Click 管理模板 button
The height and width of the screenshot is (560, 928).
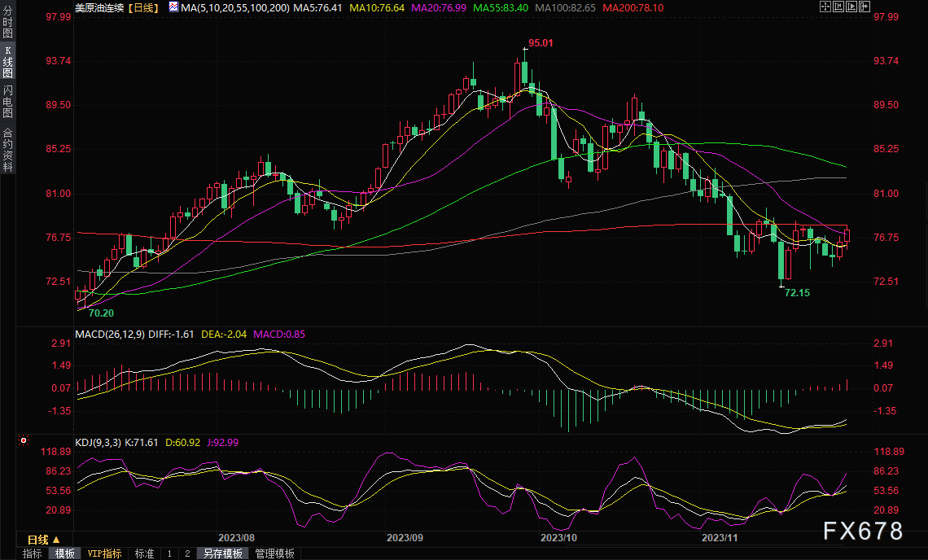click(x=274, y=553)
